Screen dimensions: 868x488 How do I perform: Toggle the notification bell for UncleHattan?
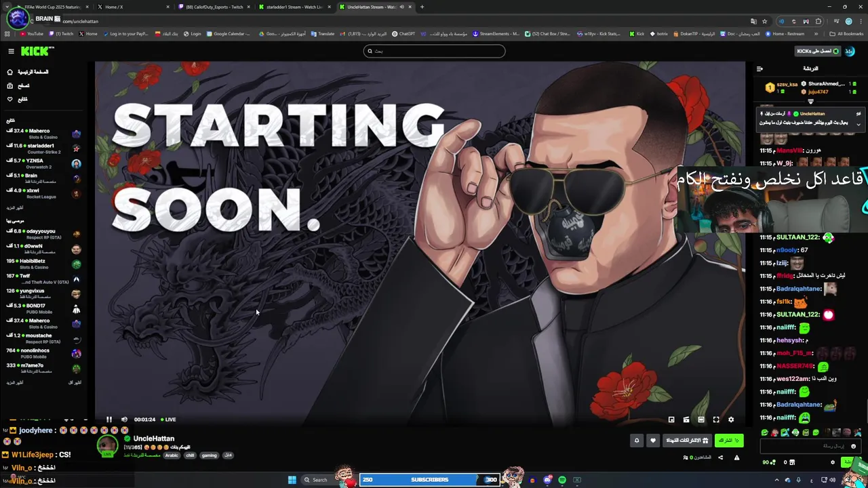(637, 441)
